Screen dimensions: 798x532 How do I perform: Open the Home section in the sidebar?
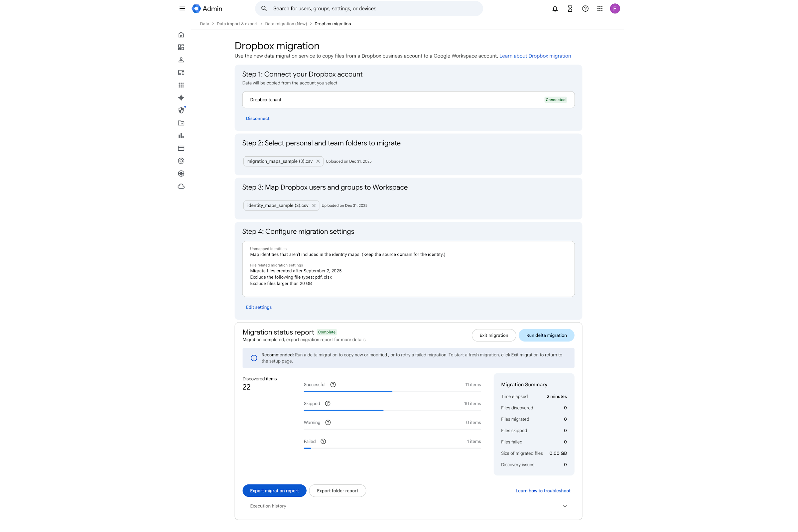tap(181, 34)
